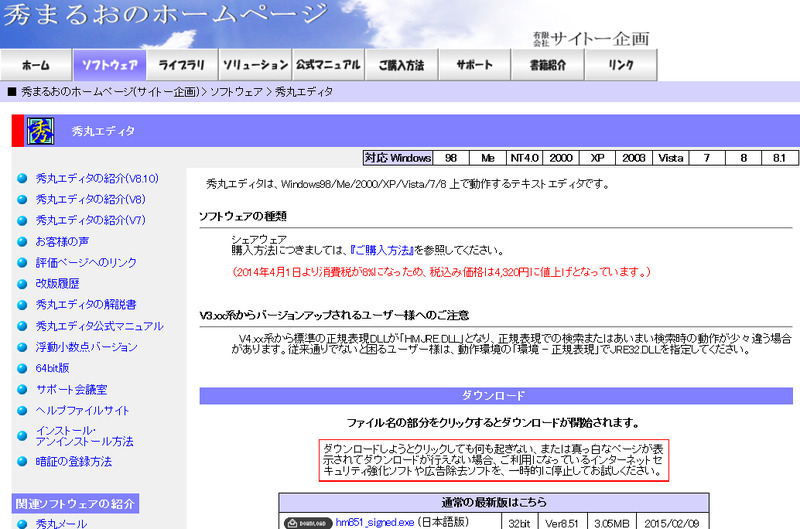Switch to the ライブラリ tab
800x529 pixels.
182,65
